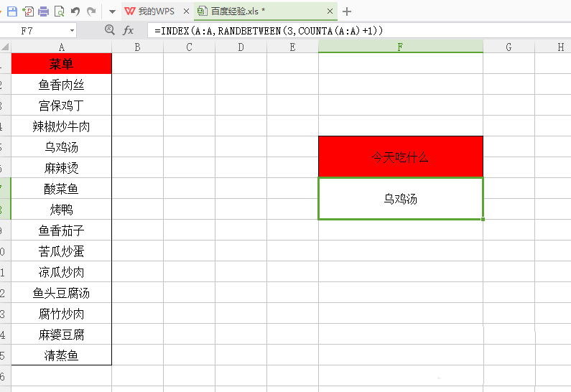The image size is (571, 392).
Task: Select column E header
Action: click(293, 47)
